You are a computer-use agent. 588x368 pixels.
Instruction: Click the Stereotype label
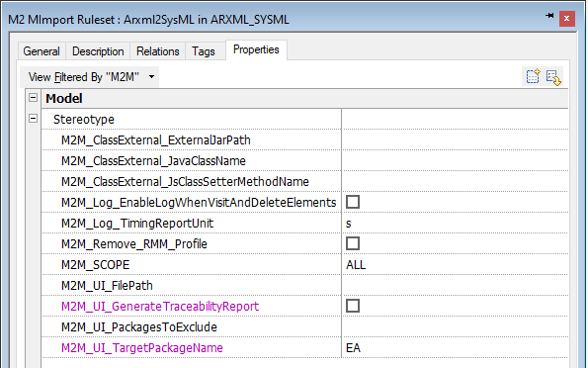coord(84,120)
